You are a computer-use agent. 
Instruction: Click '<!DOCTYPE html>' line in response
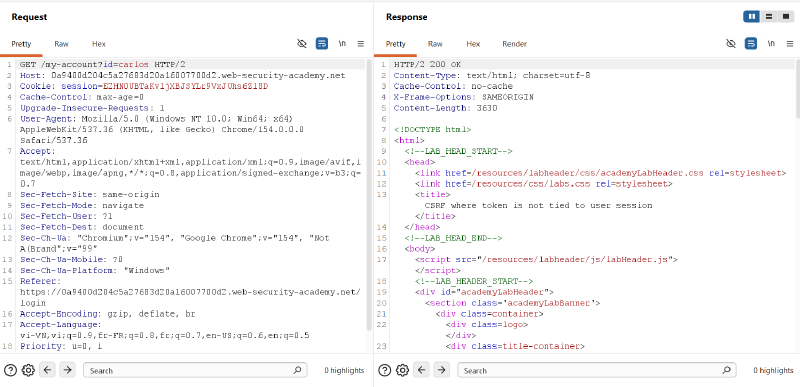tap(432, 130)
